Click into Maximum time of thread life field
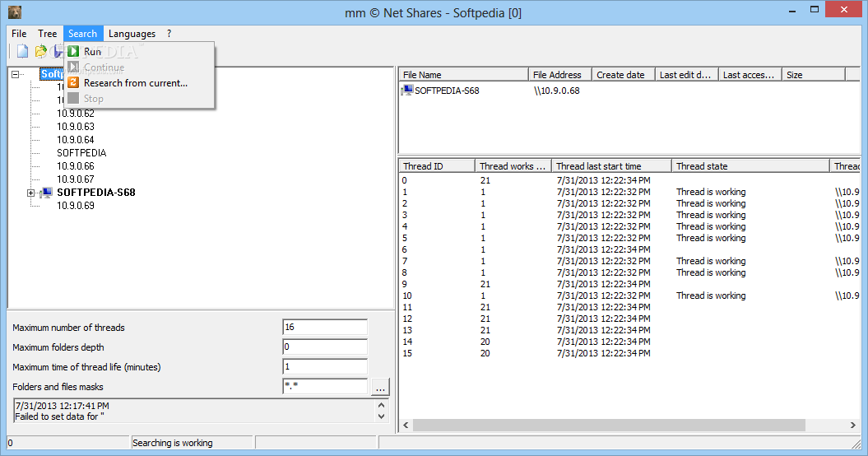Screen dimensions: 868x456 (x=325, y=366)
